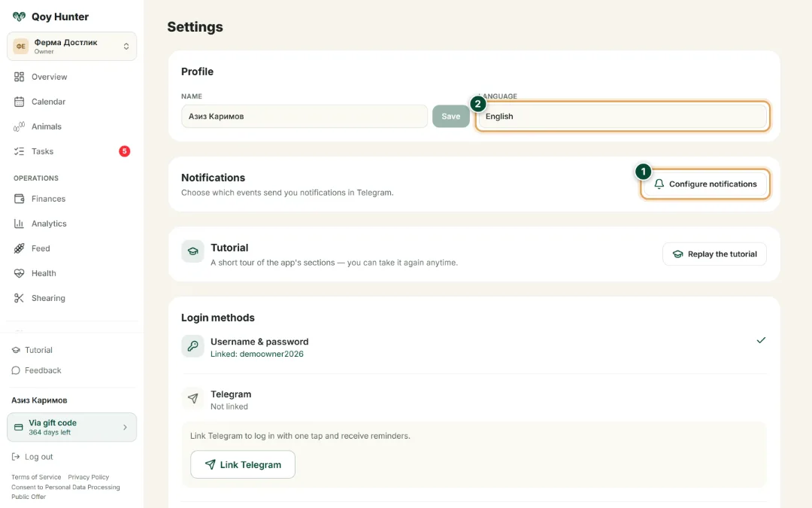
Task: Expand farm selector up-down chevron
Action: [126, 46]
